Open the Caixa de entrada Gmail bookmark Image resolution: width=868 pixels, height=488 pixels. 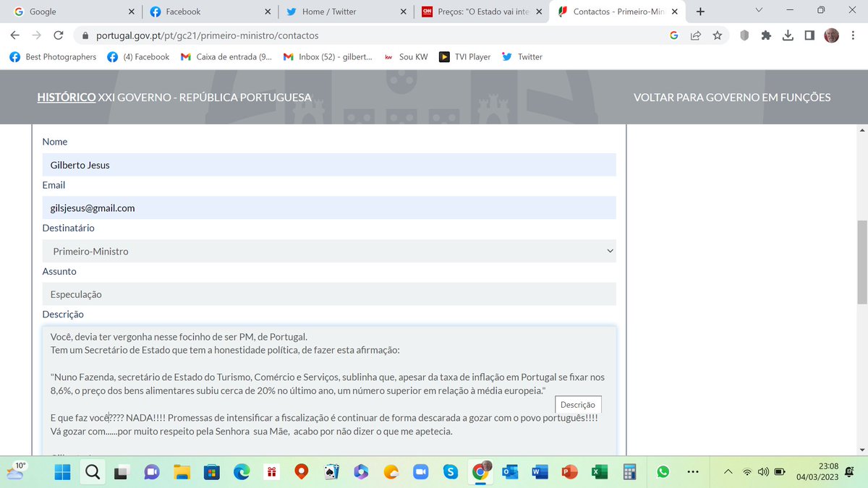click(226, 56)
